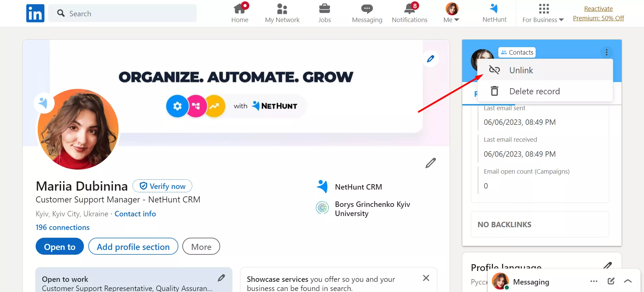This screenshot has width=644, height=292.
Task: Click the Open to button
Action: (x=60, y=247)
